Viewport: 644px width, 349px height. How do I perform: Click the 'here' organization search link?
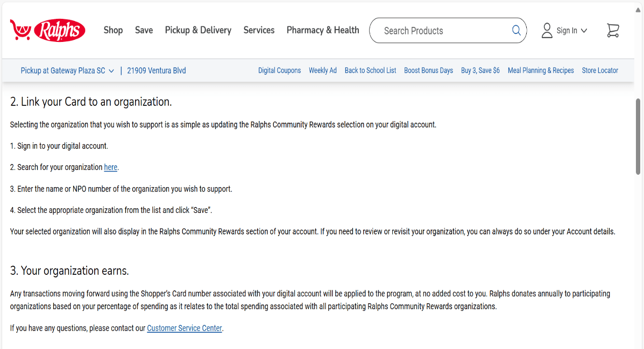point(110,167)
